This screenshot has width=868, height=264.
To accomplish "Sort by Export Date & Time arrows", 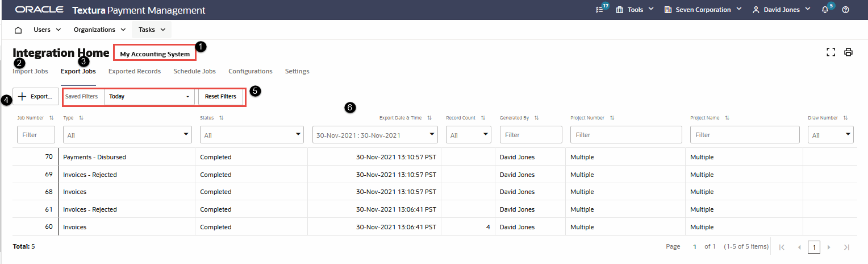I will [x=429, y=118].
